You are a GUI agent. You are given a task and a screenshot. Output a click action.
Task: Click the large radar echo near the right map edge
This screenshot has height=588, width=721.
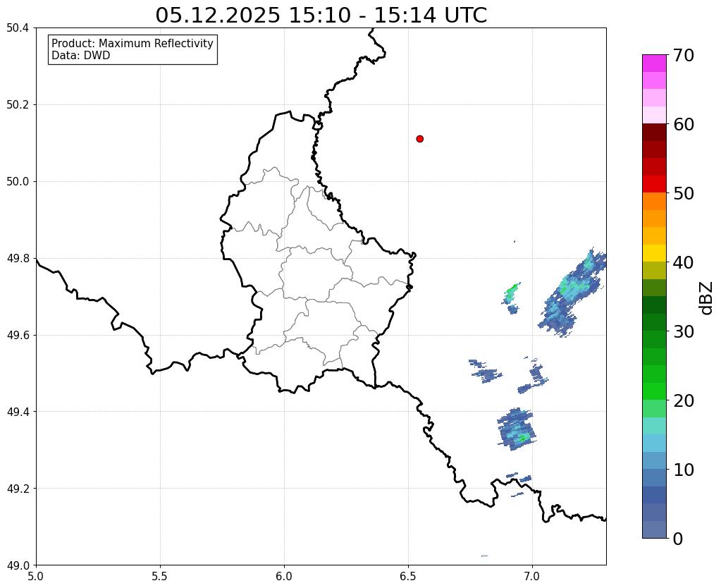tap(572, 293)
